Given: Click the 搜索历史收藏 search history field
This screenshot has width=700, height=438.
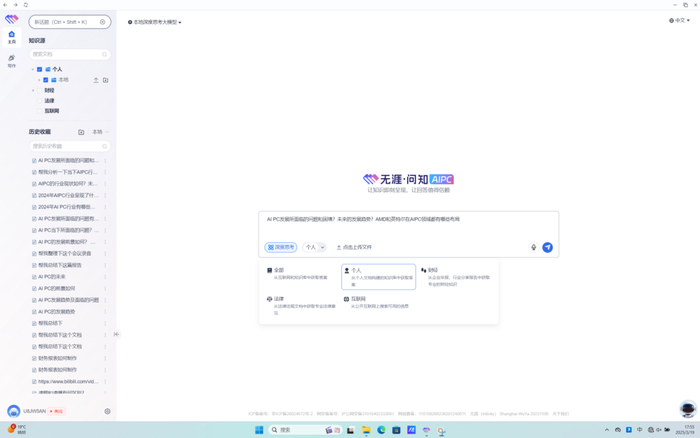Looking at the screenshot, I should [70, 146].
